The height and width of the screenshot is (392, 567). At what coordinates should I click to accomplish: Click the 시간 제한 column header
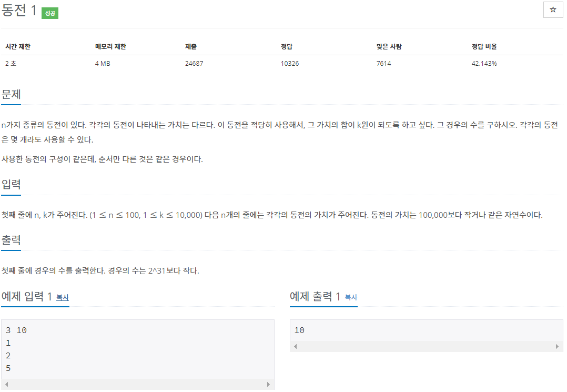pyautogui.click(x=18, y=47)
